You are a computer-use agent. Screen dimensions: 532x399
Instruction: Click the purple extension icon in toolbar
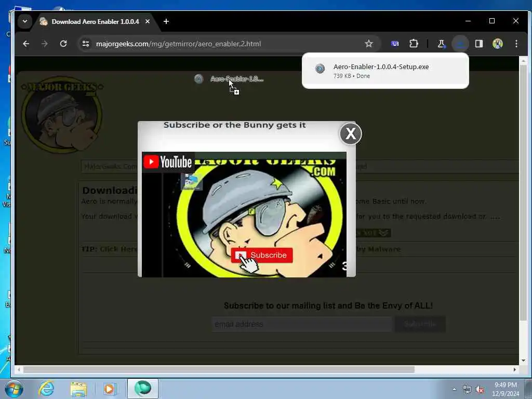pos(395,44)
